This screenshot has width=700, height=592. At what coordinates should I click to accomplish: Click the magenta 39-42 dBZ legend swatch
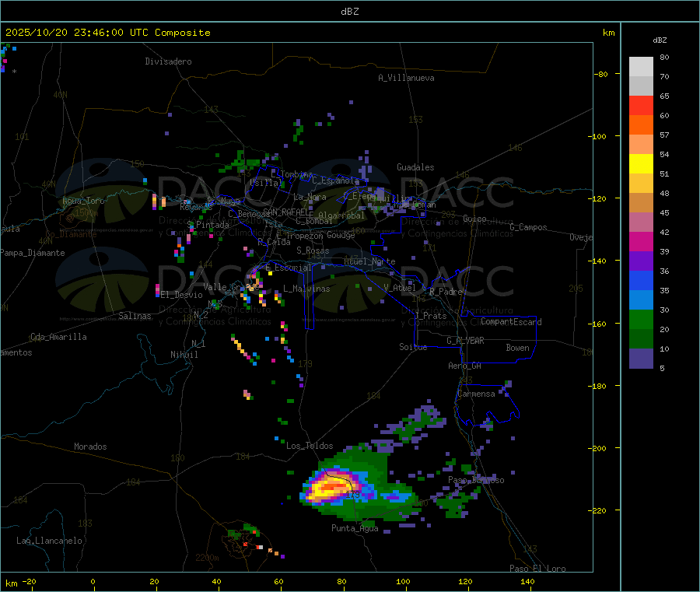[641, 241]
